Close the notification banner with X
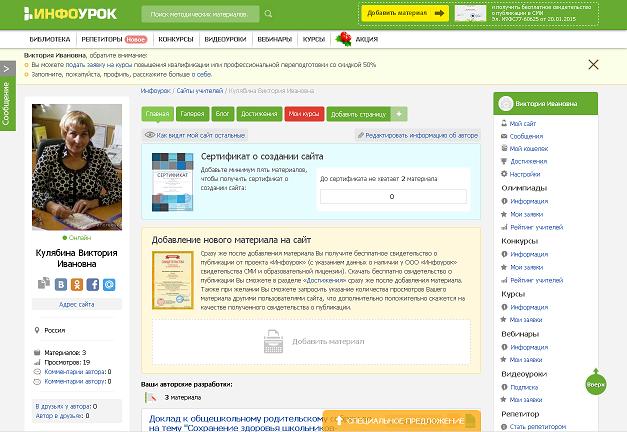This screenshot has width=627, height=432. [x=593, y=64]
